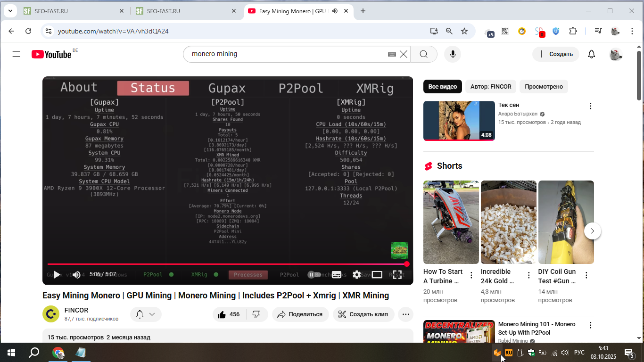The width and height of the screenshot is (644, 362).
Task: Open Monero Mining 101 video title
Action: (x=537, y=328)
